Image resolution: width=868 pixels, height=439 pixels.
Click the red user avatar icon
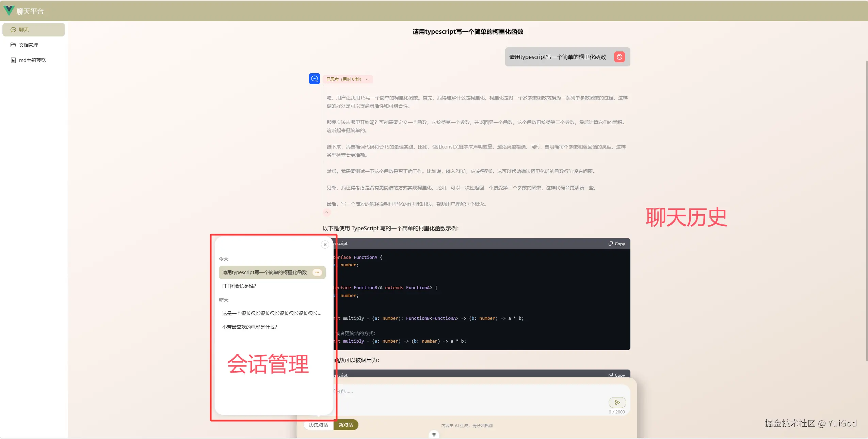tap(619, 57)
